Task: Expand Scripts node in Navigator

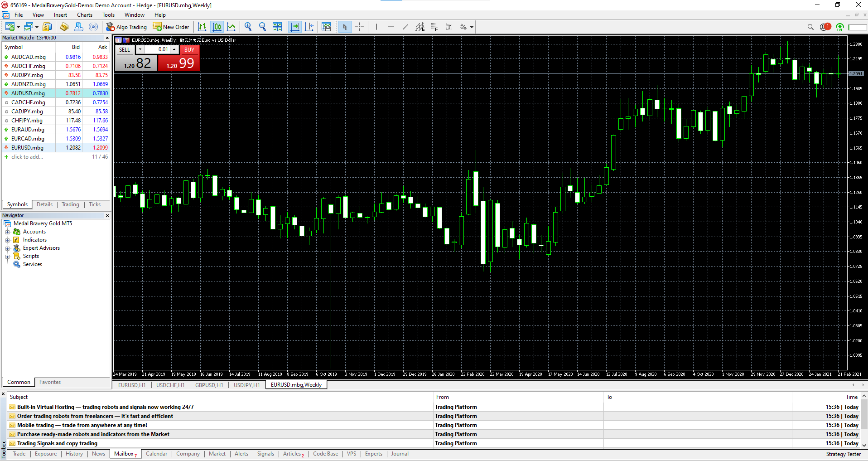Action: pyautogui.click(x=7, y=256)
